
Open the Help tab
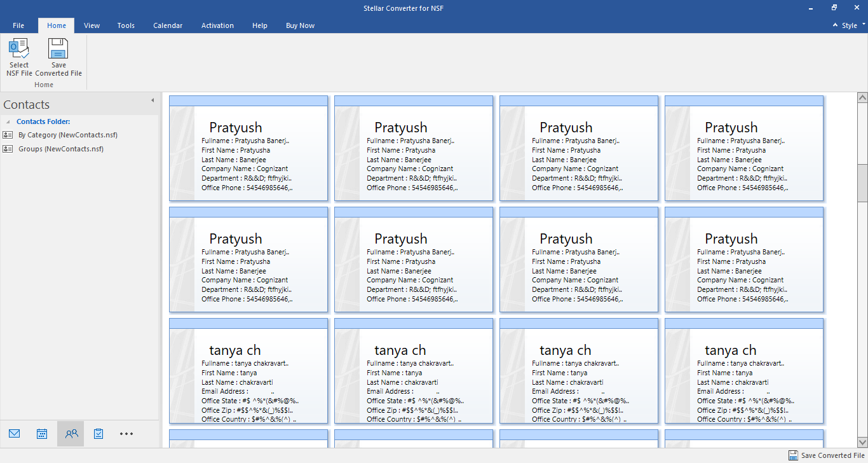point(260,25)
